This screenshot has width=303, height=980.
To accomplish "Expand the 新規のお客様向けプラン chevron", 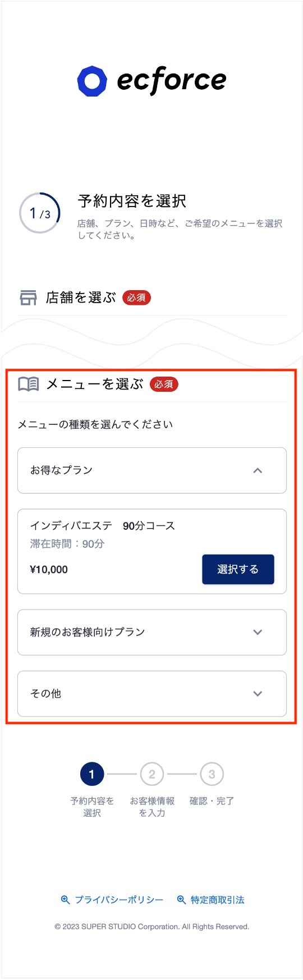I will tap(258, 632).
